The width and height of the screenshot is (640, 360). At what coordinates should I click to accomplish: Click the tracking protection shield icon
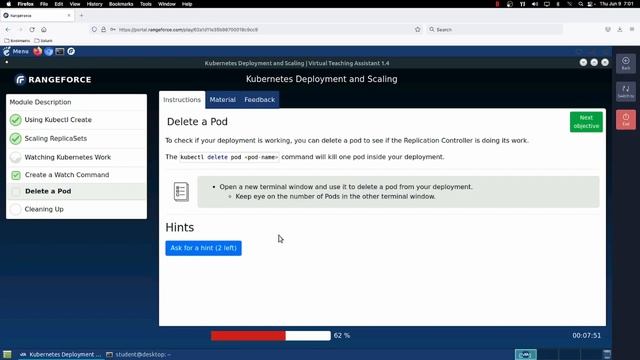click(94, 29)
